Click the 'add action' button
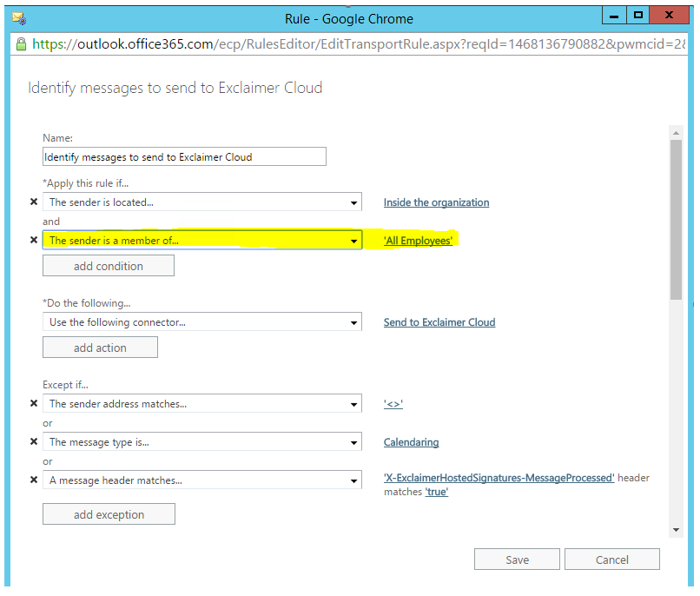 [x=100, y=348]
